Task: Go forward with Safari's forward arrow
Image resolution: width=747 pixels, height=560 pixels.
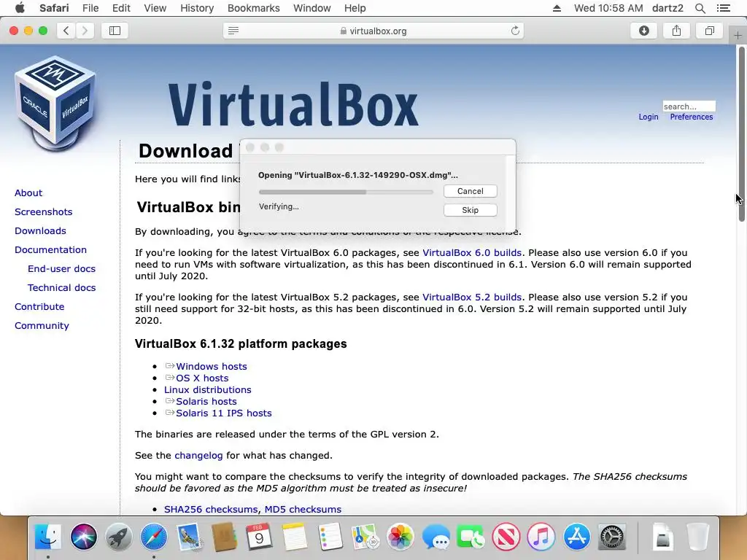Action: (x=85, y=31)
